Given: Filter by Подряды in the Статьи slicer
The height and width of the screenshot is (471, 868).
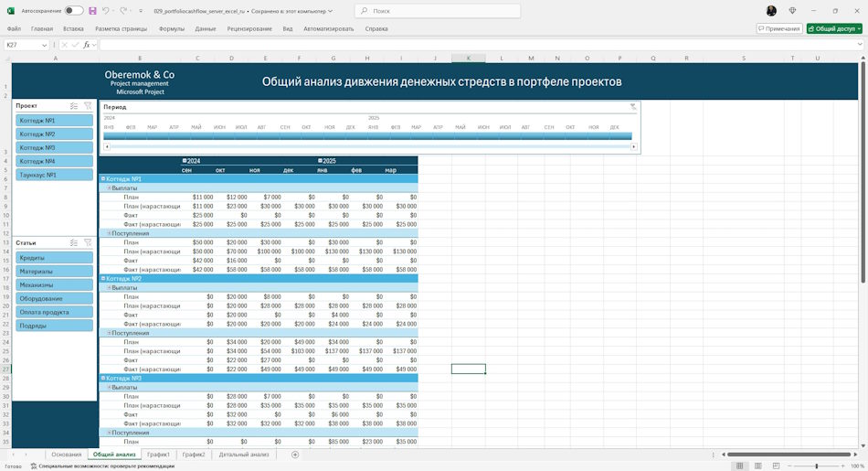Looking at the screenshot, I should (x=54, y=326).
